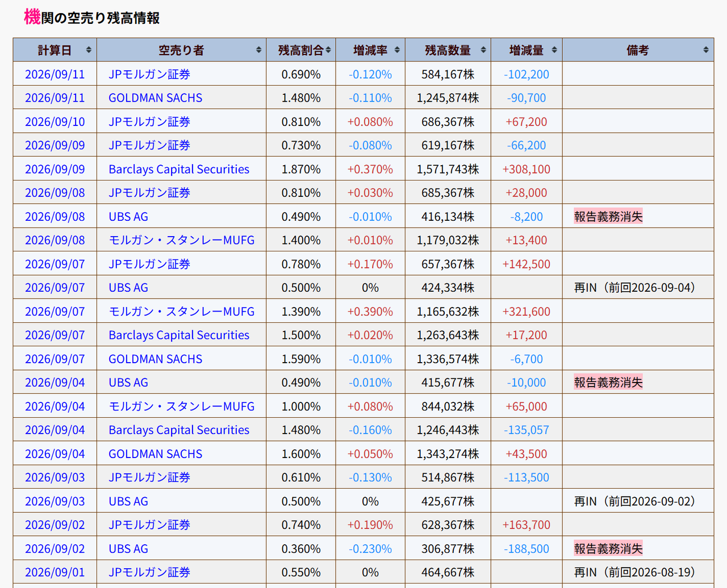Select the +0.370% change rate
Screen dimensions: 727x588
(x=370, y=169)
